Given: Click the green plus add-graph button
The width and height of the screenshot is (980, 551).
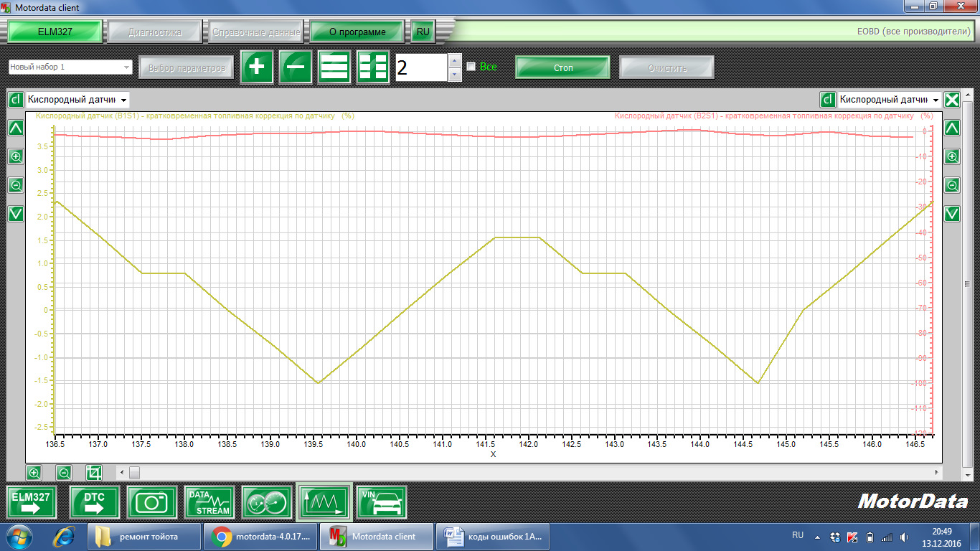Looking at the screenshot, I should 257,67.
